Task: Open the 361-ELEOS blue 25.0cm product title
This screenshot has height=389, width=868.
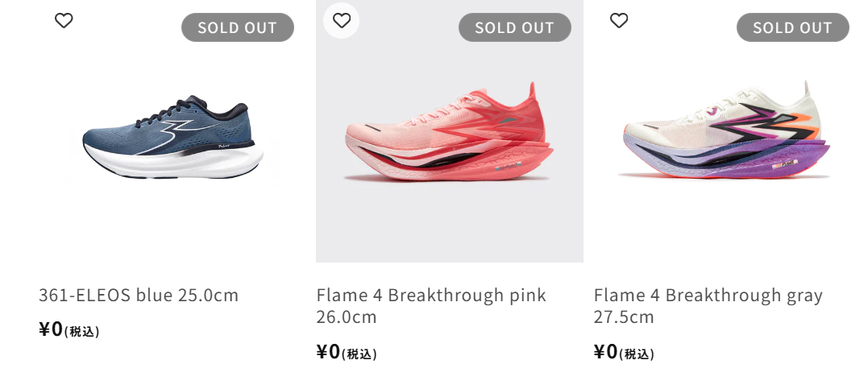Action: pyautogui.click(x=139, y=296)
